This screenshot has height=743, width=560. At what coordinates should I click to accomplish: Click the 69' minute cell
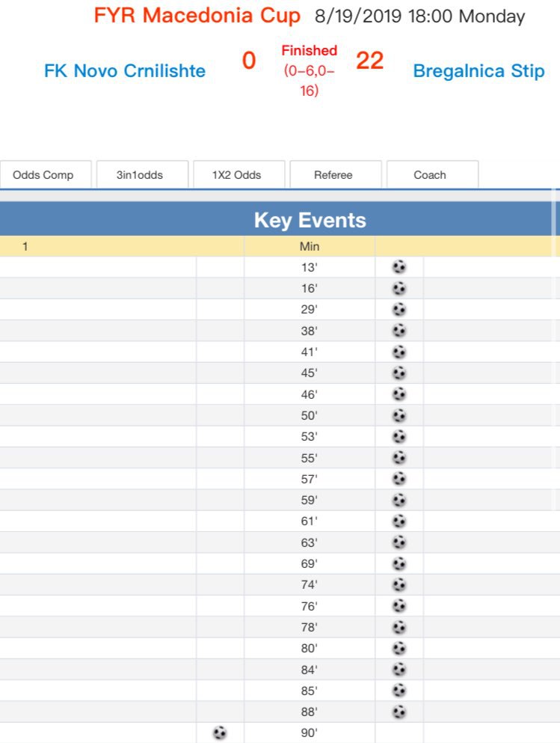(310, 563)
